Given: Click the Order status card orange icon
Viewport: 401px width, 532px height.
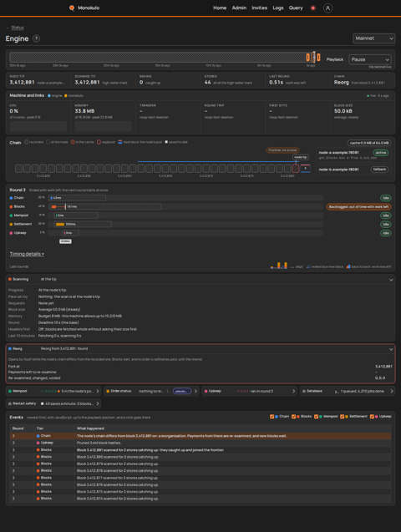Looking at the screenshot, I should 108,391.
